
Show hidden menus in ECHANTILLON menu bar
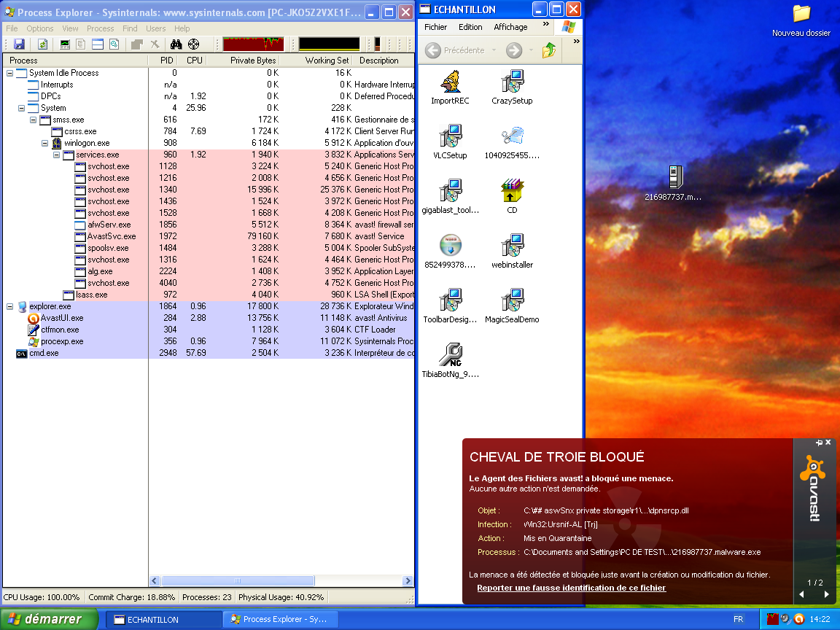(x=546, y=24)
